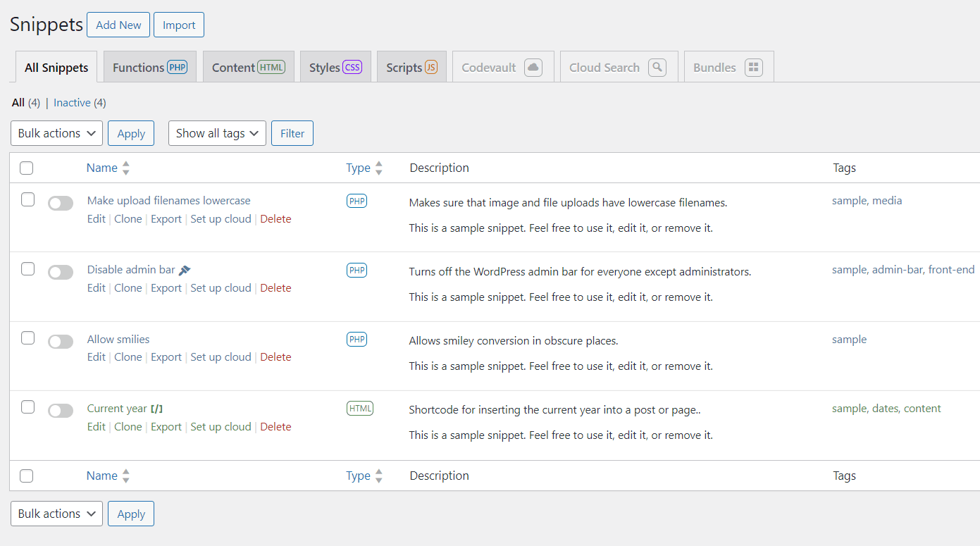Tick the checkbox for Allow smilies row
980x546 pixels.
point(27,338)
